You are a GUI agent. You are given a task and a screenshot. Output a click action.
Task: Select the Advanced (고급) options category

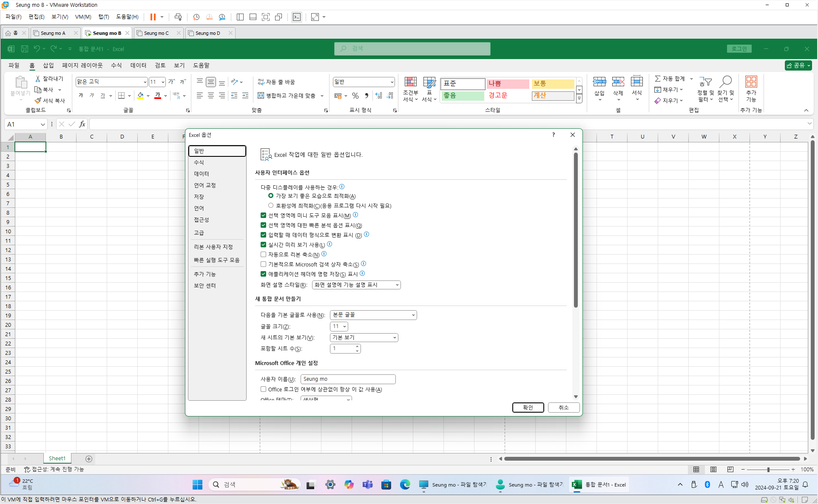pyautogui.click(x=199, y=233)
